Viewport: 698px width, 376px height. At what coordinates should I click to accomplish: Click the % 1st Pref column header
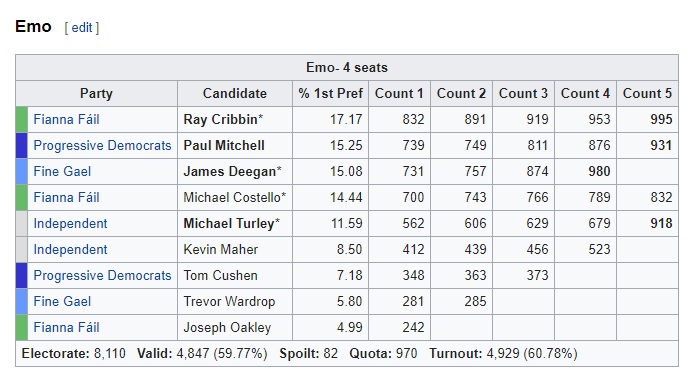pos(330,93)
